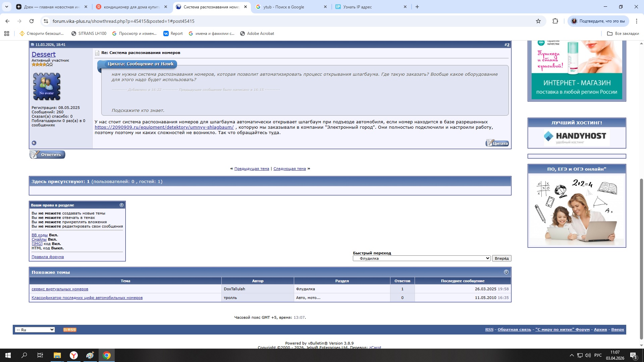The width and height of the screenshot is (644, 362).
Task: Collapse the 'Похожие темы' section
Action: (506, 272)
